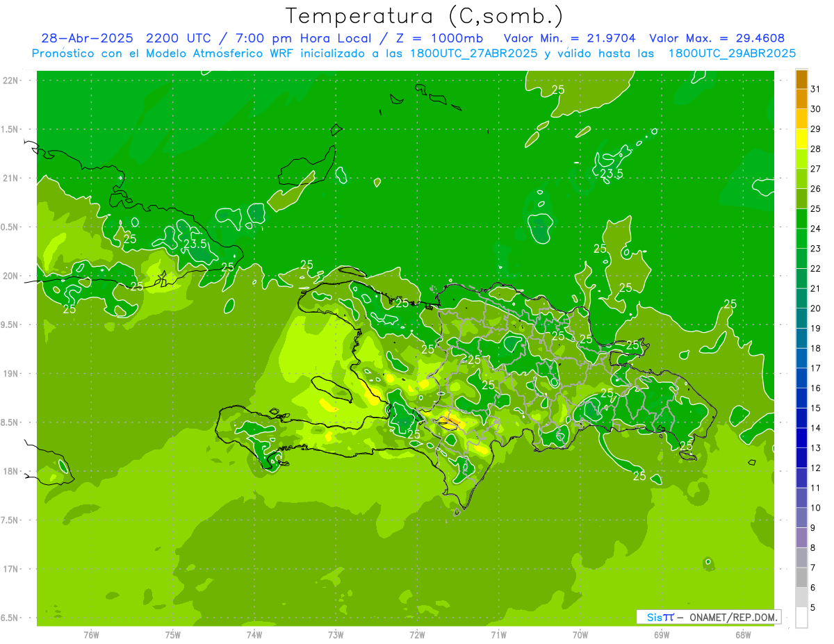This screenshot has height=644, width=834.
Task: Click '1800UTC_29ABR2025' valid-until time text
Action: (731, 53)
